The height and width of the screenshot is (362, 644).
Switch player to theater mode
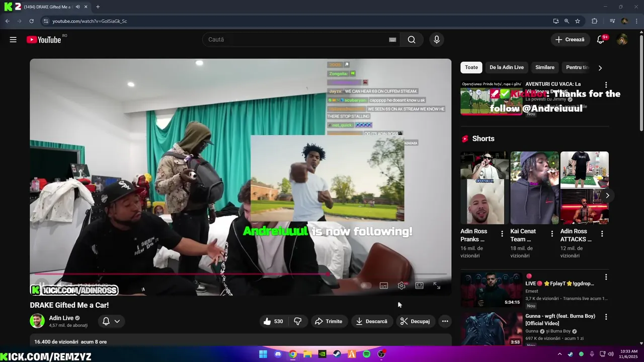point(419,286)
